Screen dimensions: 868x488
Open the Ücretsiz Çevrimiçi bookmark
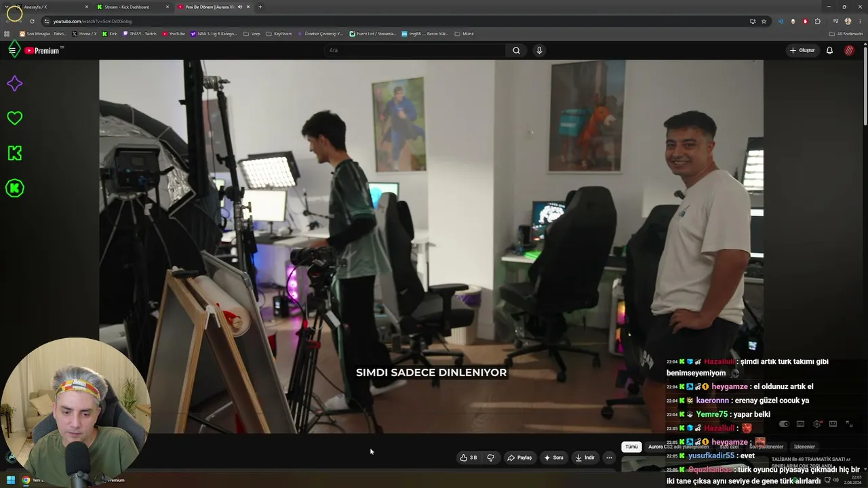321,34
